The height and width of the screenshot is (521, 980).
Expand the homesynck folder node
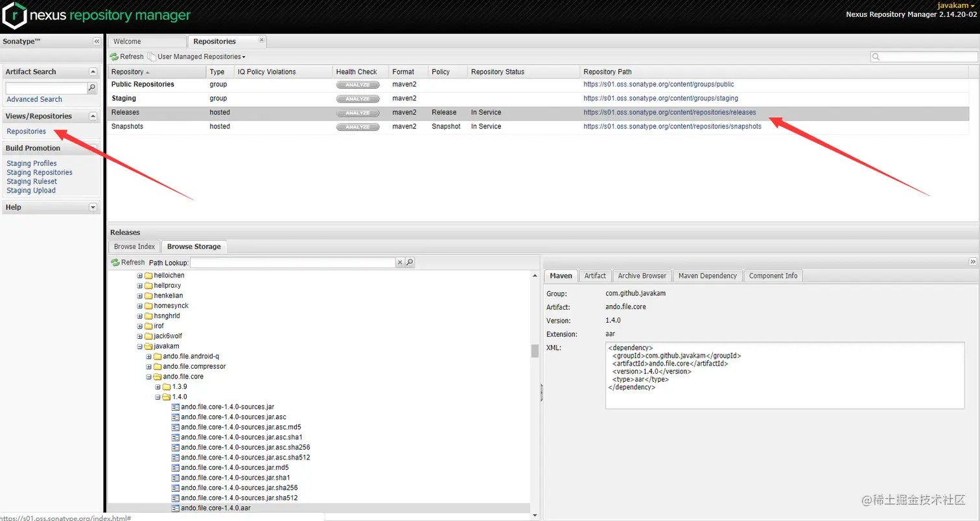pyautogui.click(x=140, y=306)
